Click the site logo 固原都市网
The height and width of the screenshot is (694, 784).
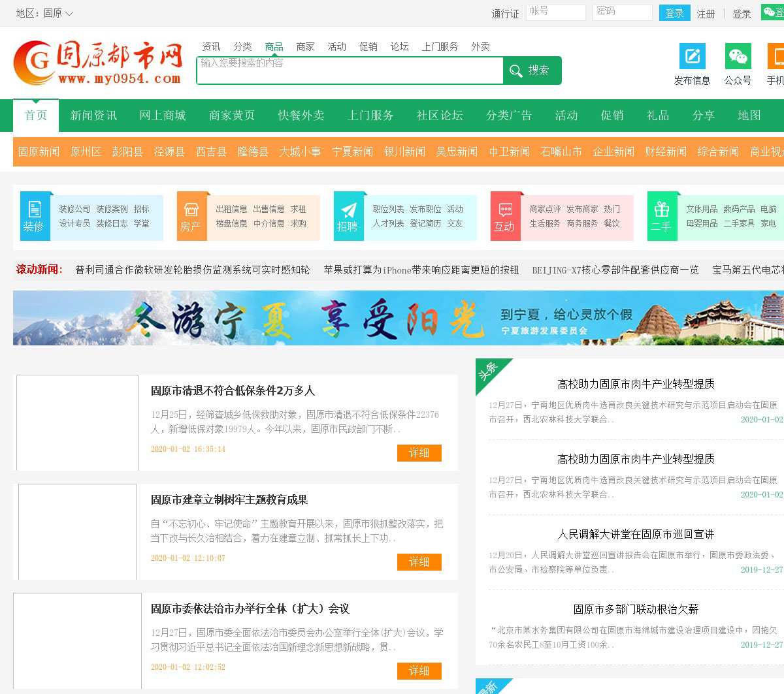point(98,63)
